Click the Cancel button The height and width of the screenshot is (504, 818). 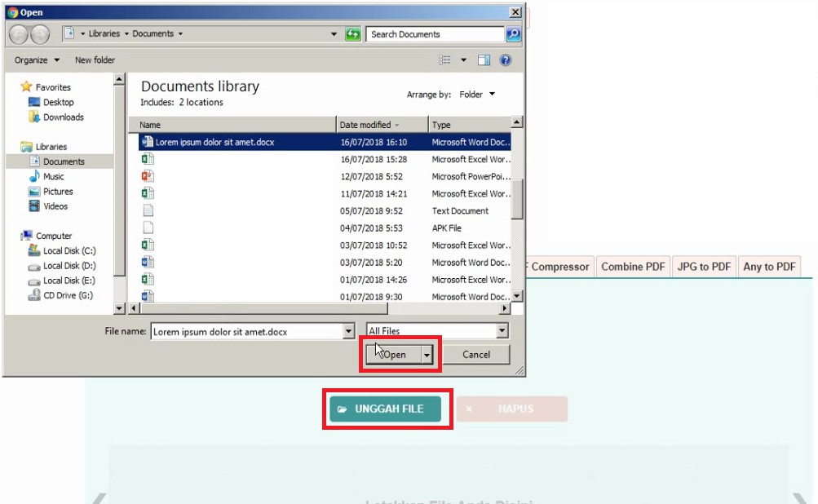click(476, 355)
